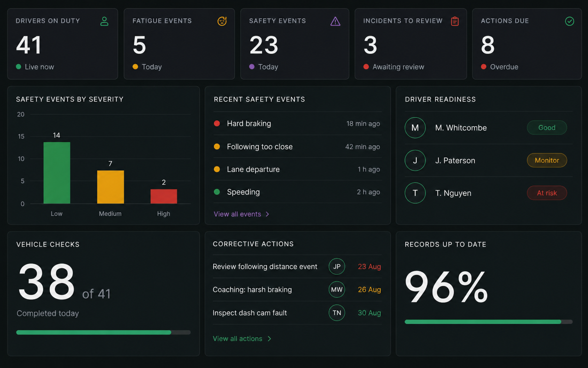Open the Hard braking event row

(x=297, y=123)
